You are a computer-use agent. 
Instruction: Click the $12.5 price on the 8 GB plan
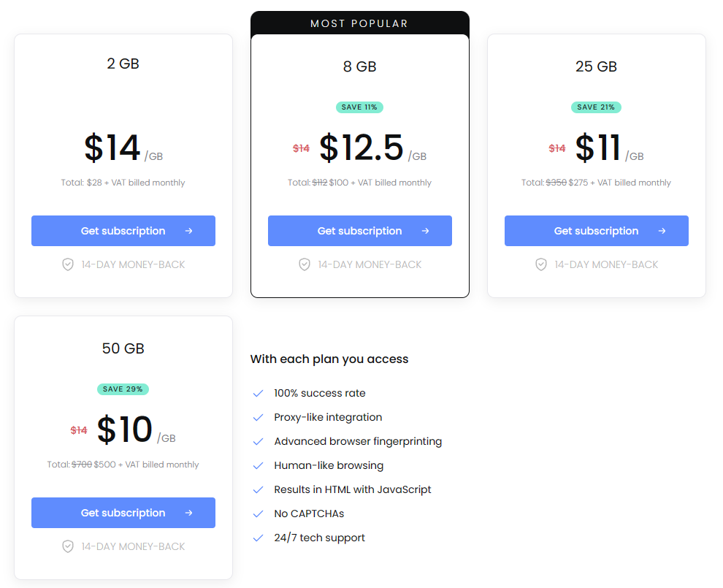pyautogui.click(x=361, y=148)
